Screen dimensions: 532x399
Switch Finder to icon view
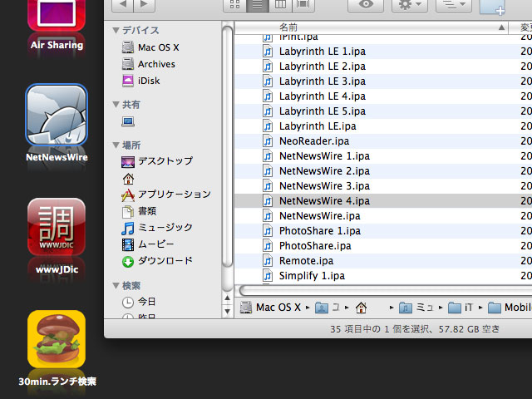(234, 5)
